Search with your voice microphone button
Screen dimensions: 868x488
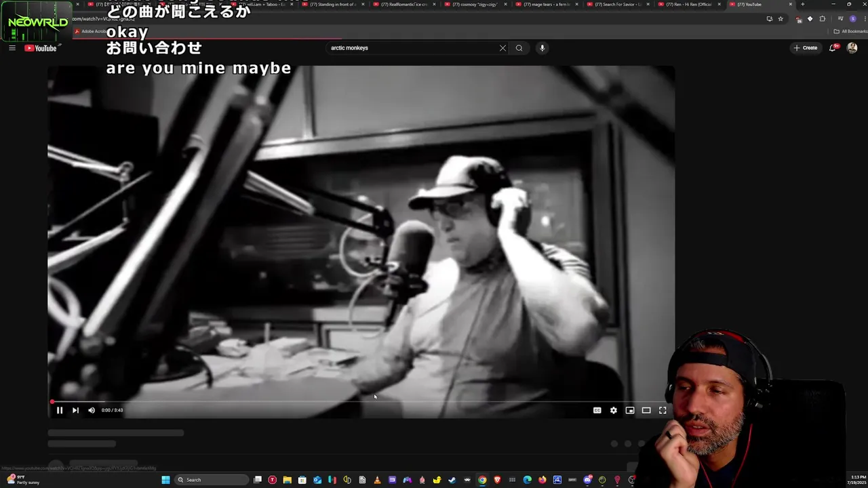pos(542,48)
